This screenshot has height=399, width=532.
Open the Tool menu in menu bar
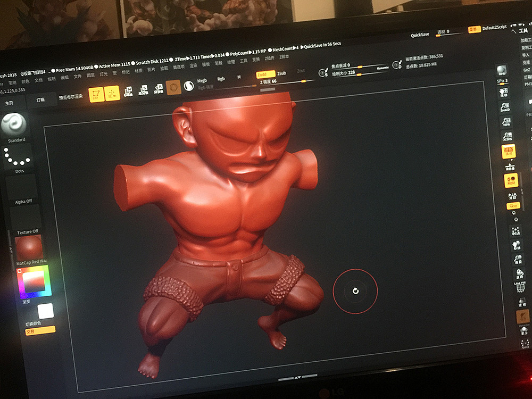(x=244, y=61)
